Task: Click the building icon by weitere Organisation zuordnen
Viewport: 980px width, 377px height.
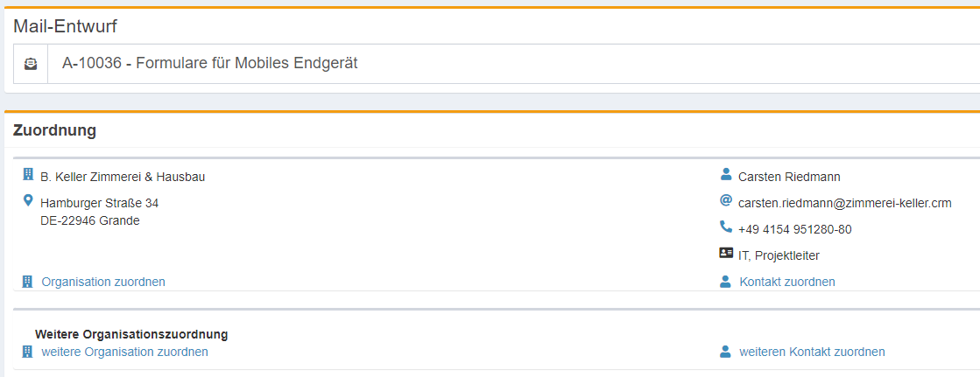Action: pyautogui.click(x=27, y=352)
